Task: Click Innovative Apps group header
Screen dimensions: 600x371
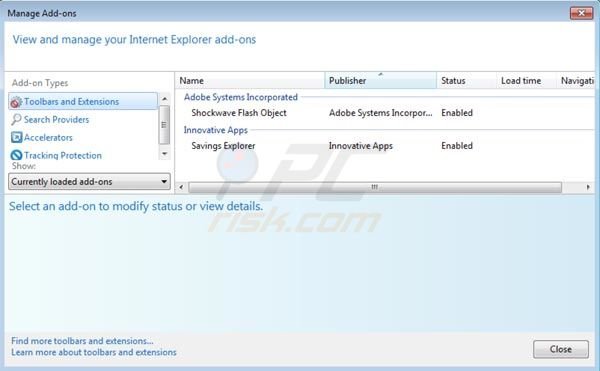Action: (215, 130)
